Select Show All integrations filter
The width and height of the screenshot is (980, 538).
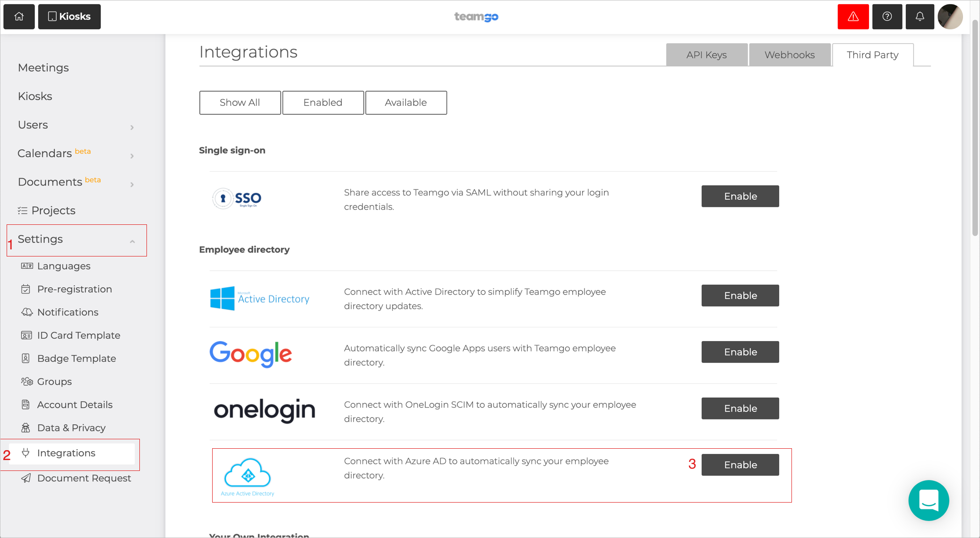pyautogui.click(x=239, y=102)
